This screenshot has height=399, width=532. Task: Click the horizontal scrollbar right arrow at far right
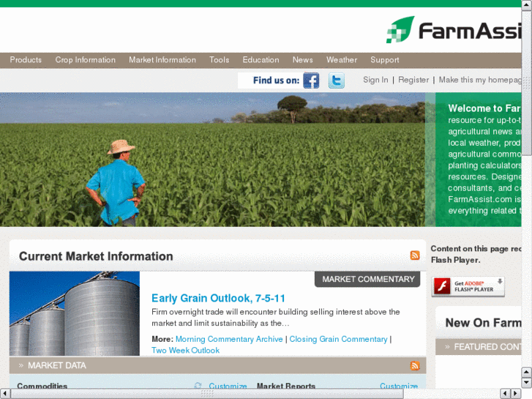tap(516, 394)
